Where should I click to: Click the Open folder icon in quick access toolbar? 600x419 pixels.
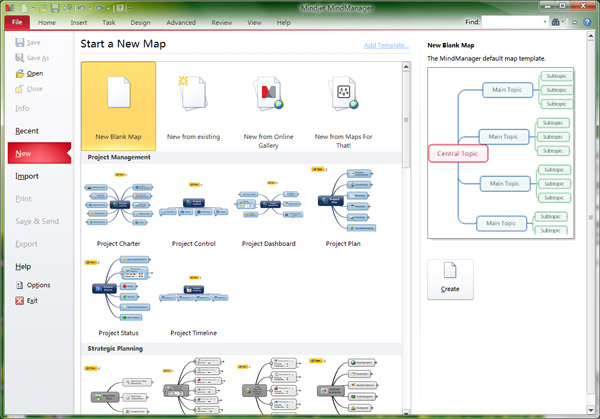click(43, 7)
